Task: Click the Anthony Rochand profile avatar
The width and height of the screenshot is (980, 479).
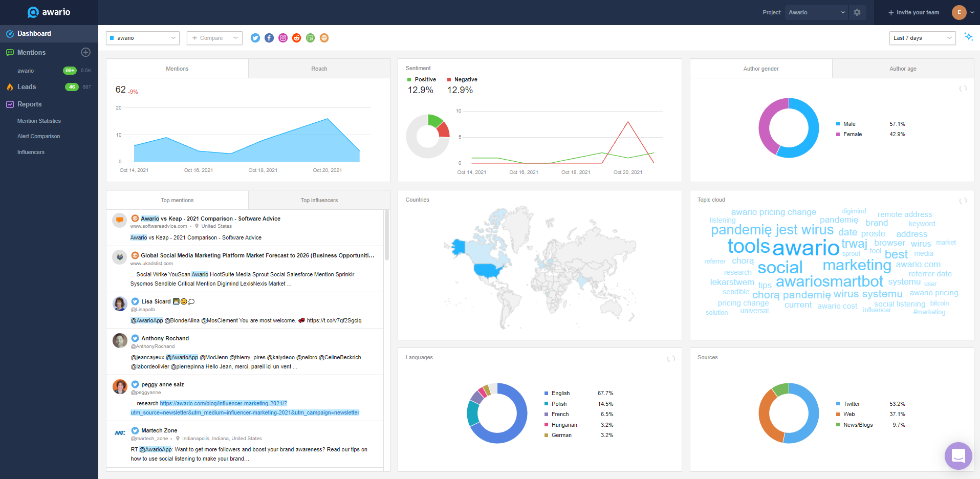Action: point(120,340)
